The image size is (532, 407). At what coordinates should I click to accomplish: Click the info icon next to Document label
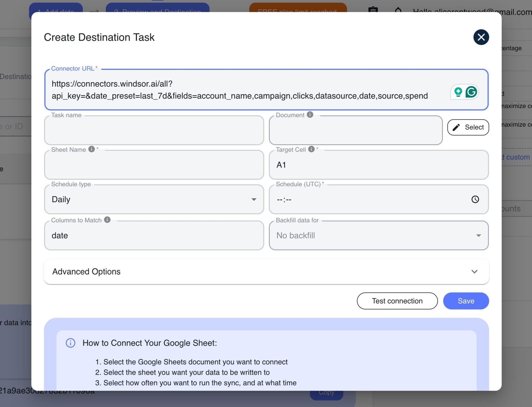coord(310,115)
